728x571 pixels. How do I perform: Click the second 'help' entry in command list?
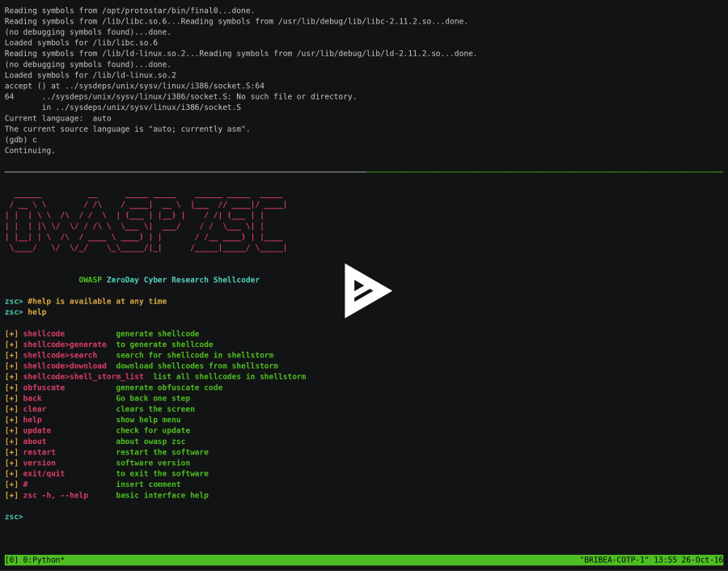click(32, 420)
